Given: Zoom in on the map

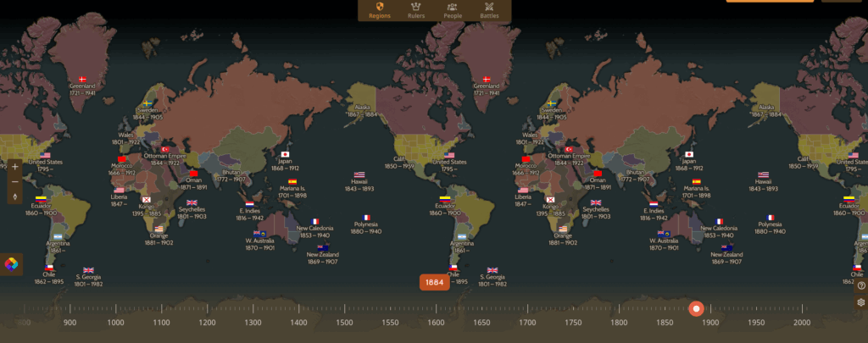Looking at the screenshot, I should point(14,166).
